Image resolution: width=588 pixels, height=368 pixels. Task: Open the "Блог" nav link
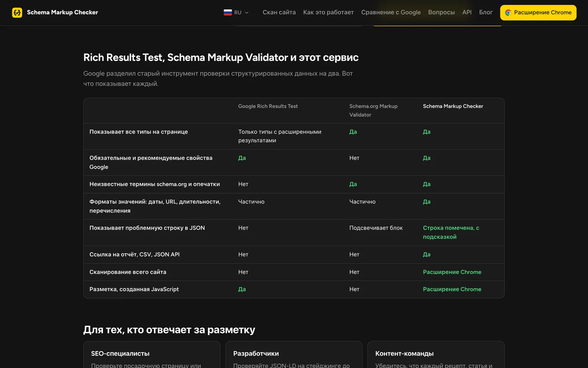[x=486, y=13]
